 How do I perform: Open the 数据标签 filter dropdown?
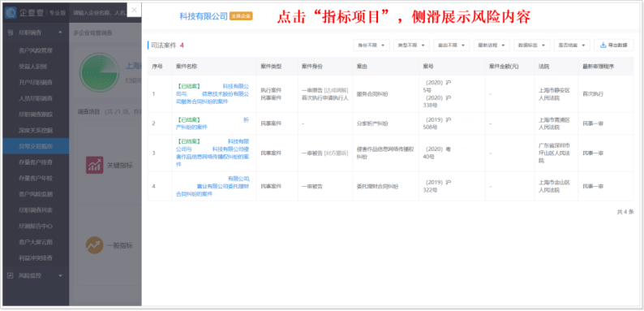pos(532,45)
